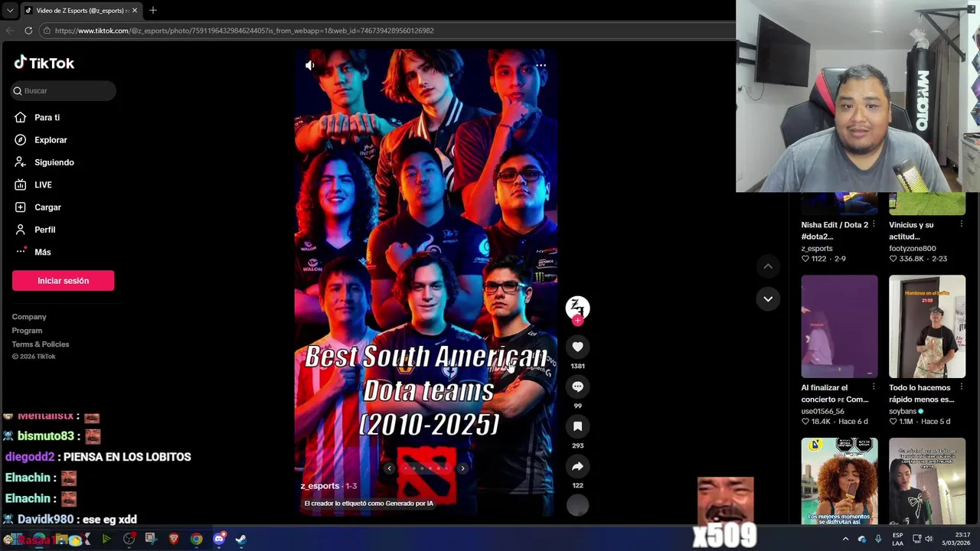Open volume control in system tray

[x=929, y=540]
